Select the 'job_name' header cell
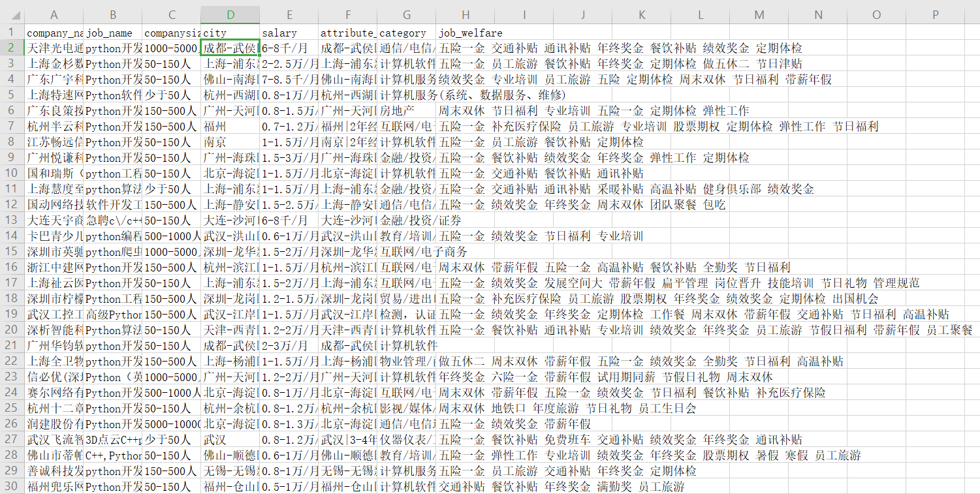 point(113,33)
